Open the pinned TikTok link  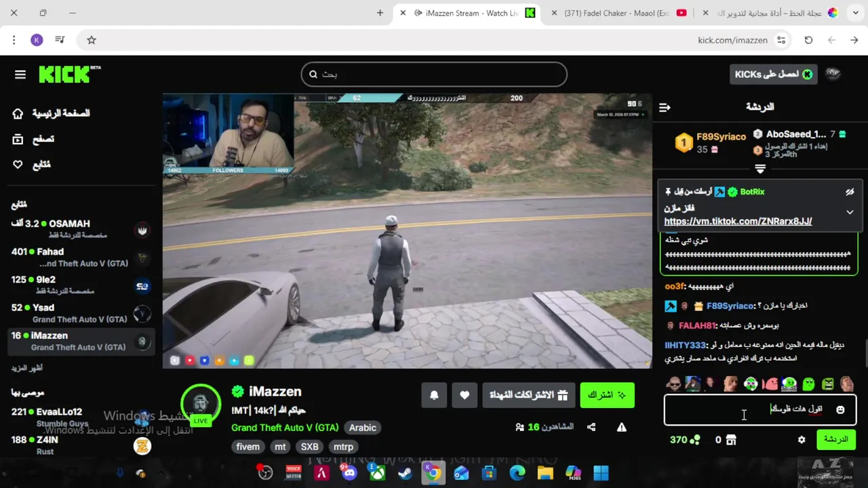coord(738,222)
